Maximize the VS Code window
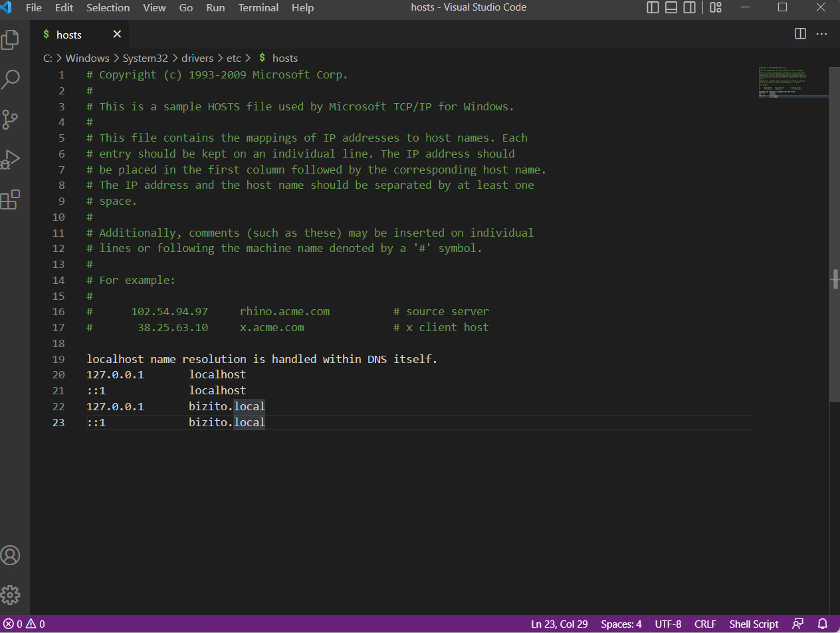The height and width of the screenshot is (633, 840). tap(782, 8)
